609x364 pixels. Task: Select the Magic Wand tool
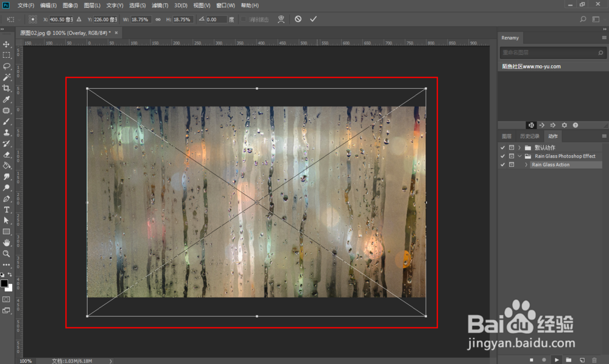tap(6, 77)
